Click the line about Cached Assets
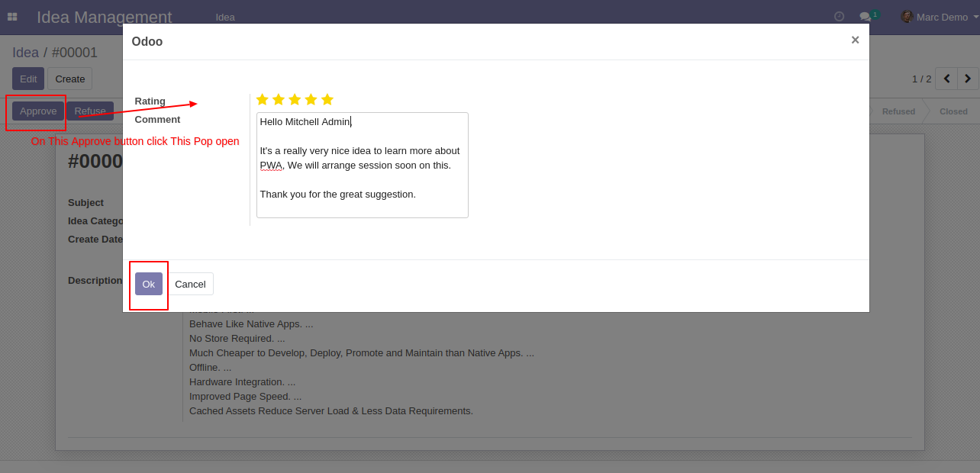Viewport: 980px width, 473px height. click(x=331, y=411)
